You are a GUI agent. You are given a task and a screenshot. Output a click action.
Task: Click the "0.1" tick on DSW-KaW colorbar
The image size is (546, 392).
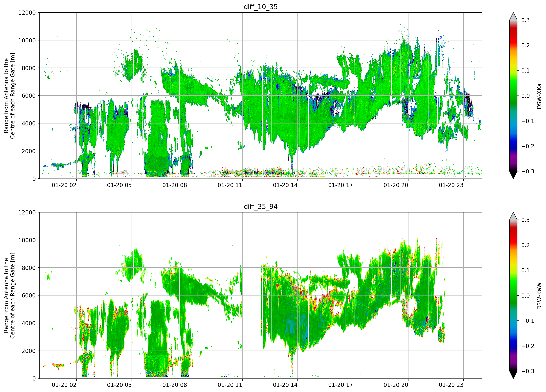526,271
